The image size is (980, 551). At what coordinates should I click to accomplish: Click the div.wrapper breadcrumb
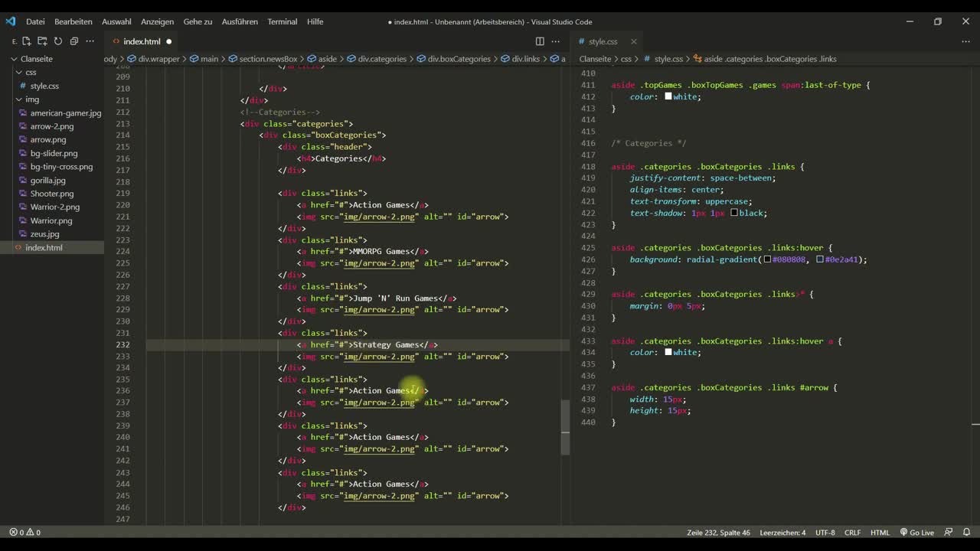159,59
